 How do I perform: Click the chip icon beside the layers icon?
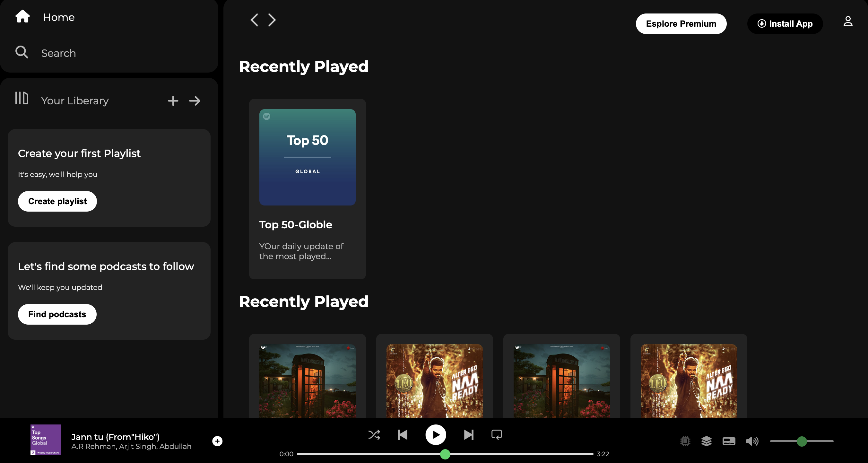pyautogui.click(x=685, y=441)
